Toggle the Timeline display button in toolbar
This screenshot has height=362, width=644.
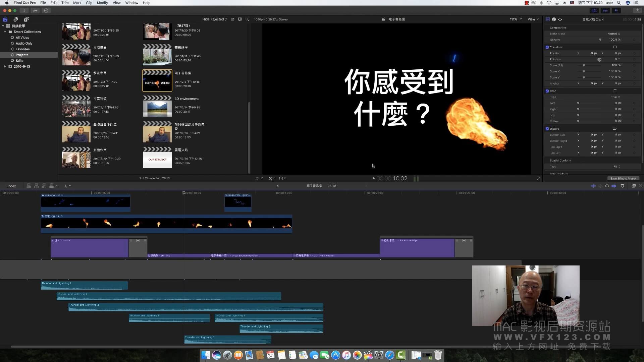click(x=605, y=10)
